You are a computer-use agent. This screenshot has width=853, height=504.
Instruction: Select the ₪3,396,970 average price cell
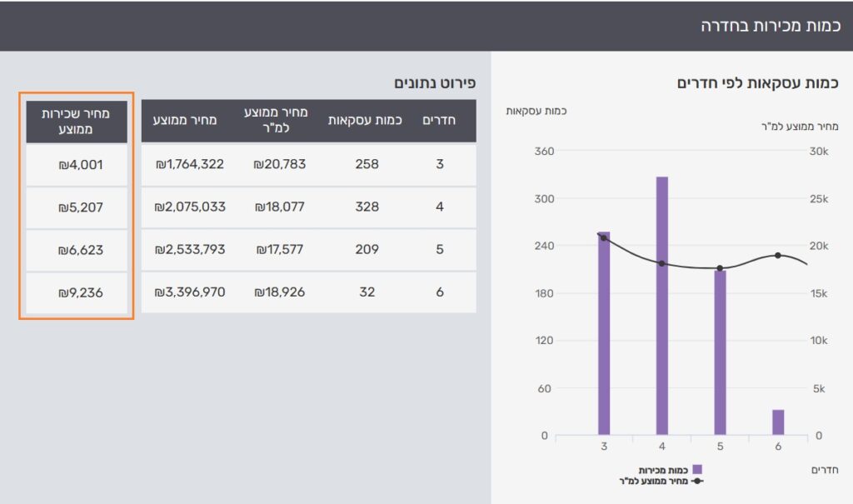click(x=190, y=292)
